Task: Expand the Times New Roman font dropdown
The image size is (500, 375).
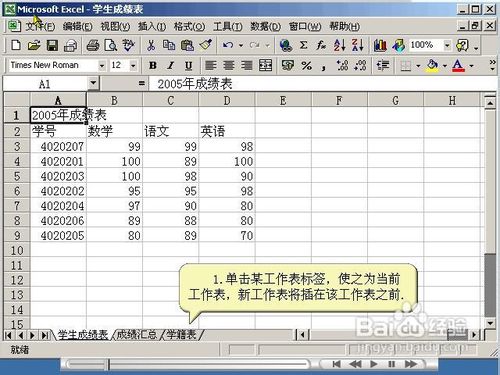Action: point(102,66)
